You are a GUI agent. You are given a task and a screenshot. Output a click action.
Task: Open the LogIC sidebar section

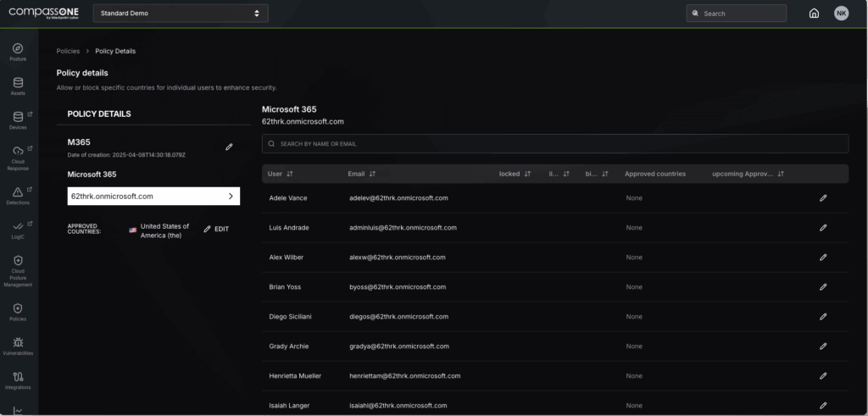pyautogui.click(x=18, y=230)
